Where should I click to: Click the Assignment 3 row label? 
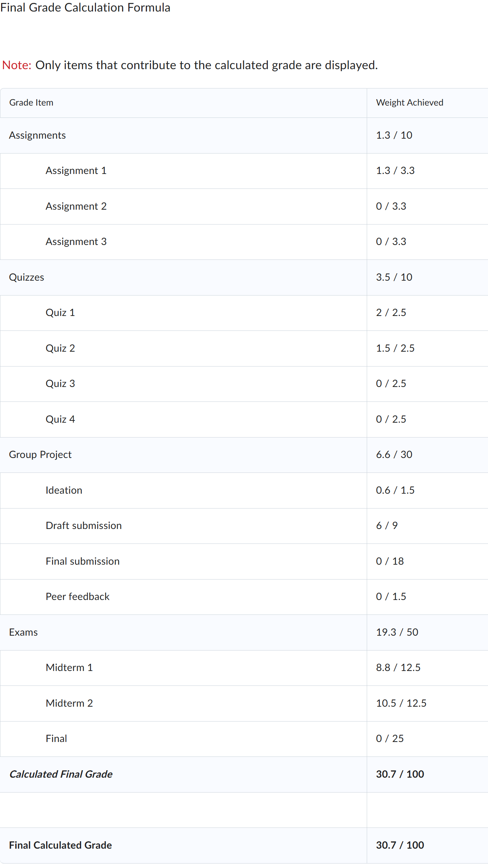point(76,242)
